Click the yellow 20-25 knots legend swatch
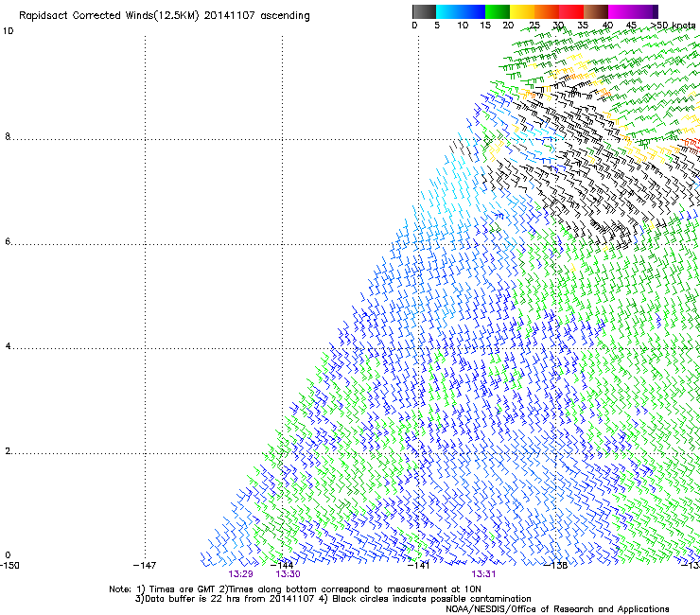 [522, 11]
